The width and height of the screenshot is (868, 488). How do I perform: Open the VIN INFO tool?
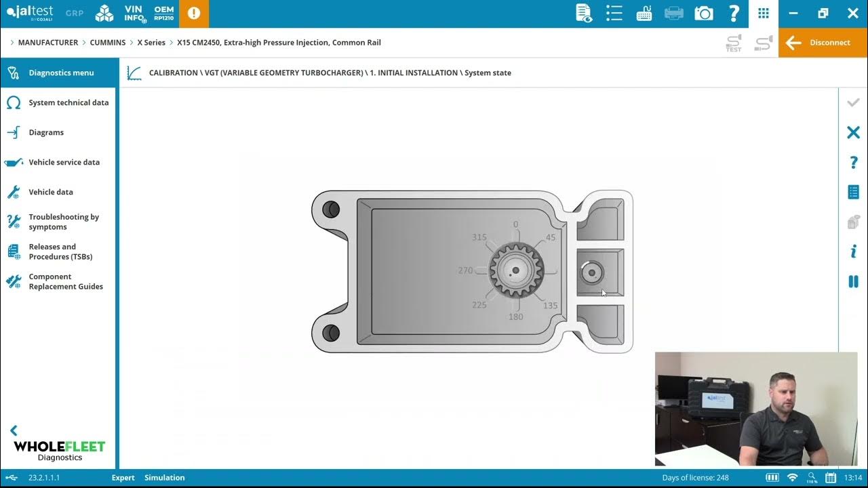[134, 14]
